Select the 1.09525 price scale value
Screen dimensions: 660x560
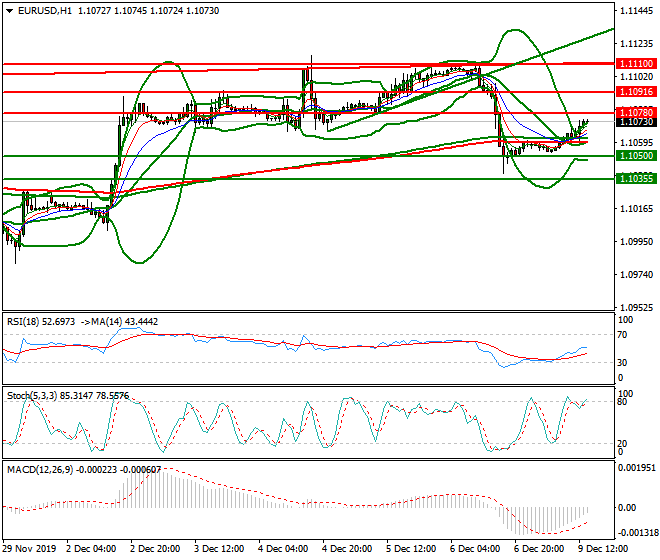[636, 308]
